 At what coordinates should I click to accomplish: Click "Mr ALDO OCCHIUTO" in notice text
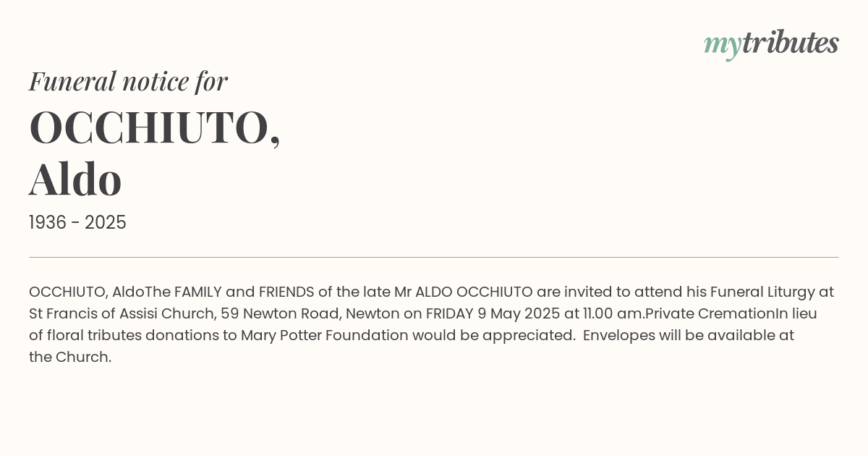pyautogui.click(x=464, y=292)
